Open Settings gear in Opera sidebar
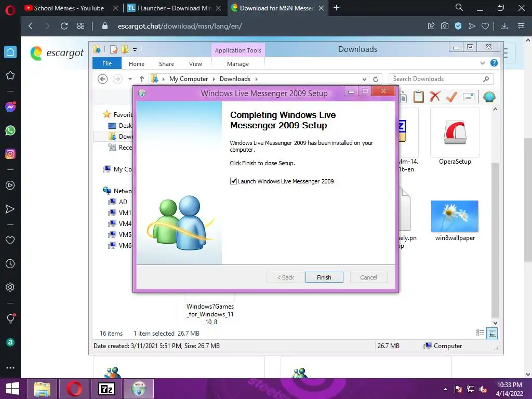The height and width of the screenshot is (399, 532). point(10,287)
